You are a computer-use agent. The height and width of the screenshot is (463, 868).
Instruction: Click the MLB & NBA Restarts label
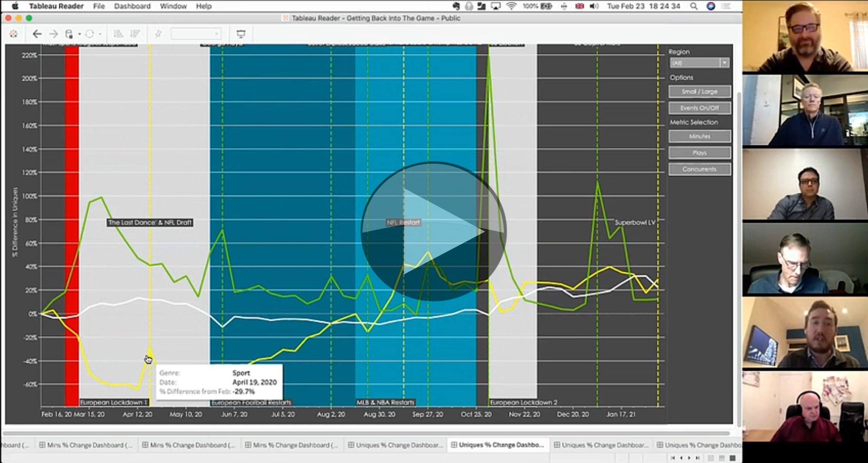386,402
